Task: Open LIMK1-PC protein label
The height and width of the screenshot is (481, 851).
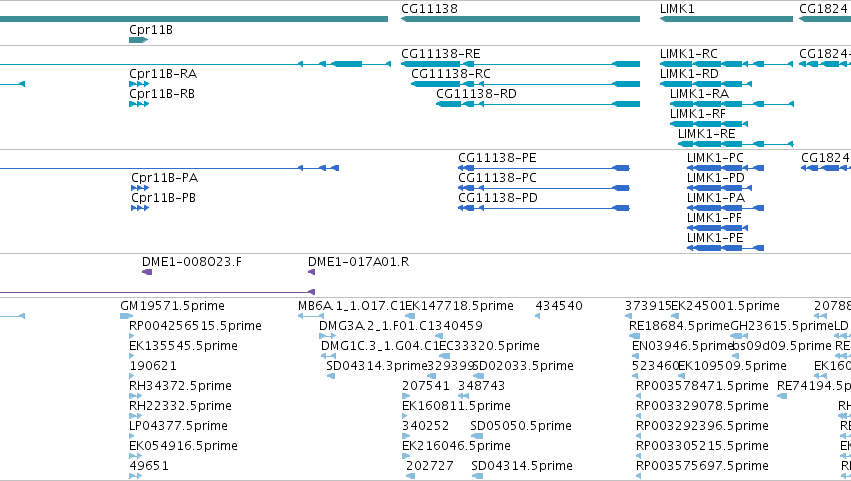Action: [x=715, y=158]
